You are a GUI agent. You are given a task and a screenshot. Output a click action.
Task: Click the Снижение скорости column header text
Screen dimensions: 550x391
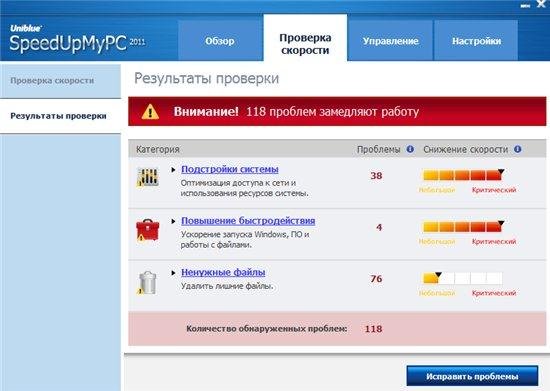click(465, 149)
